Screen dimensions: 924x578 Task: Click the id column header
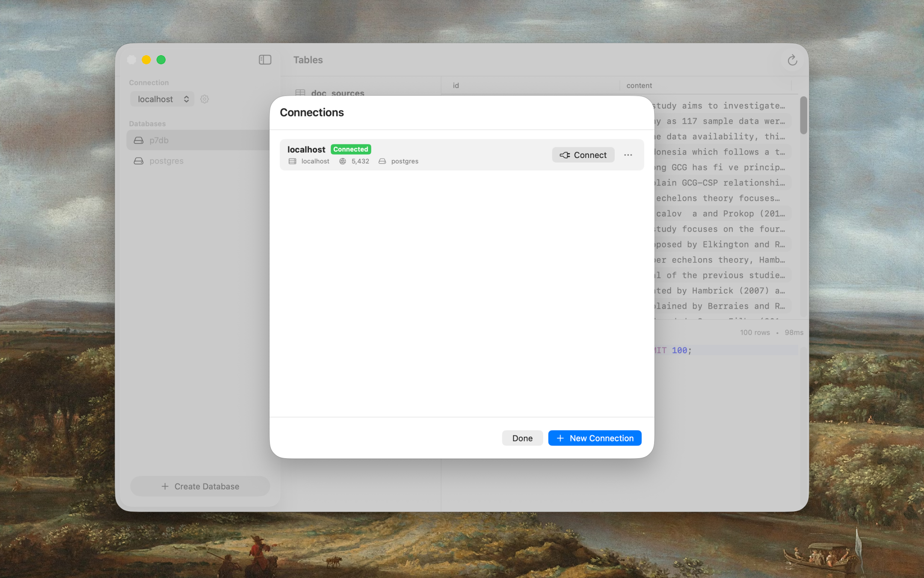click(455, 85)
